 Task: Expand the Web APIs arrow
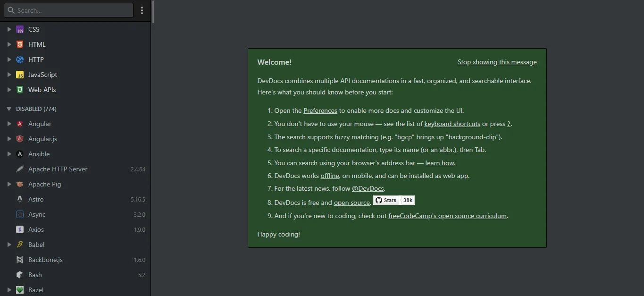coord(9,90)
